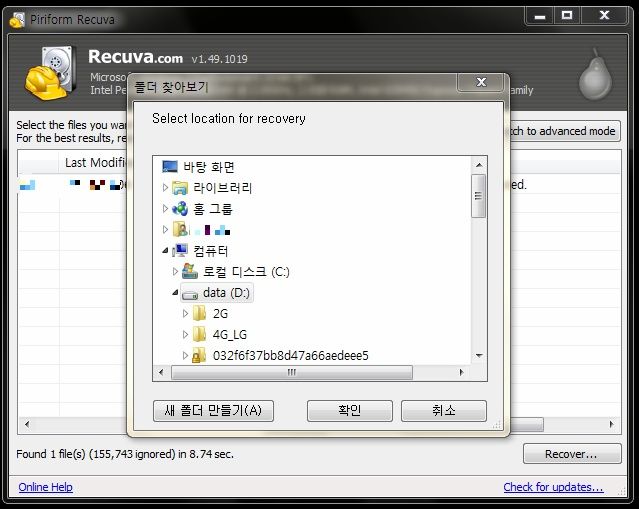The height and width of the screenshot is (509, 639).
Task: Choose the 2G folder label
Action: coord(220,314)
